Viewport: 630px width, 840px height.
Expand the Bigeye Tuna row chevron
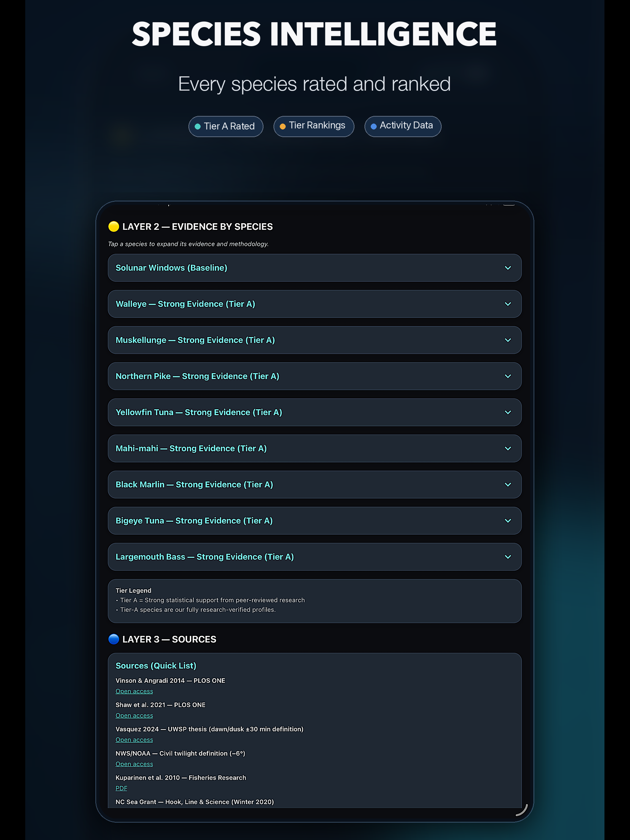508,521
